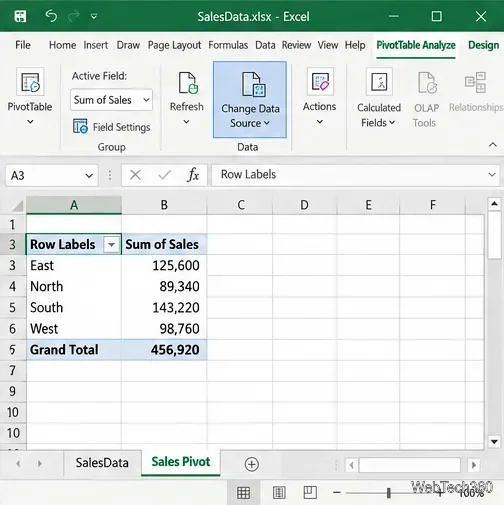Expand the PivotTable dropdown chevron
The width and height of the screenshot is (504, 505).
(x=30, y=122)
